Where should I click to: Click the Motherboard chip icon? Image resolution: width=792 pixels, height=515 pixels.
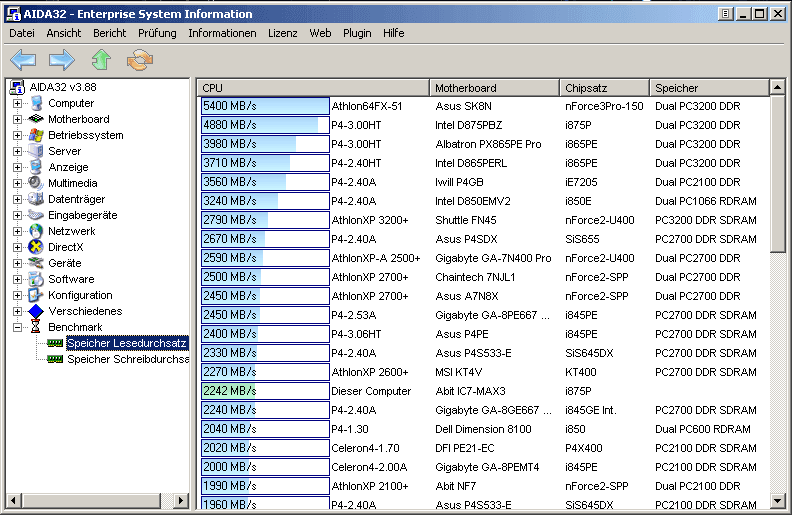(36, 119)
